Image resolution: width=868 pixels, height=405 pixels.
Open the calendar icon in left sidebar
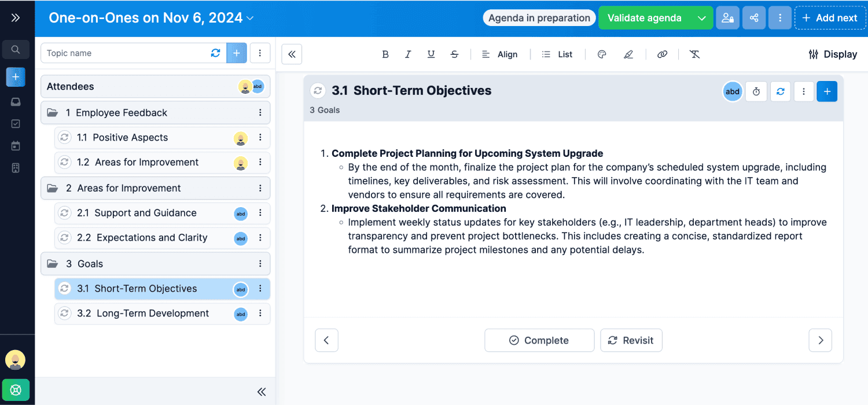tap(16, 146)
